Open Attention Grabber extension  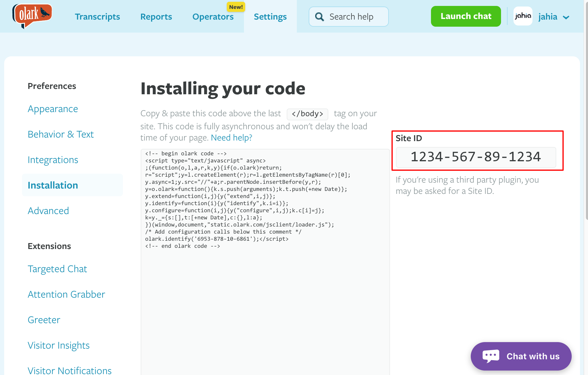coord(66,294)
